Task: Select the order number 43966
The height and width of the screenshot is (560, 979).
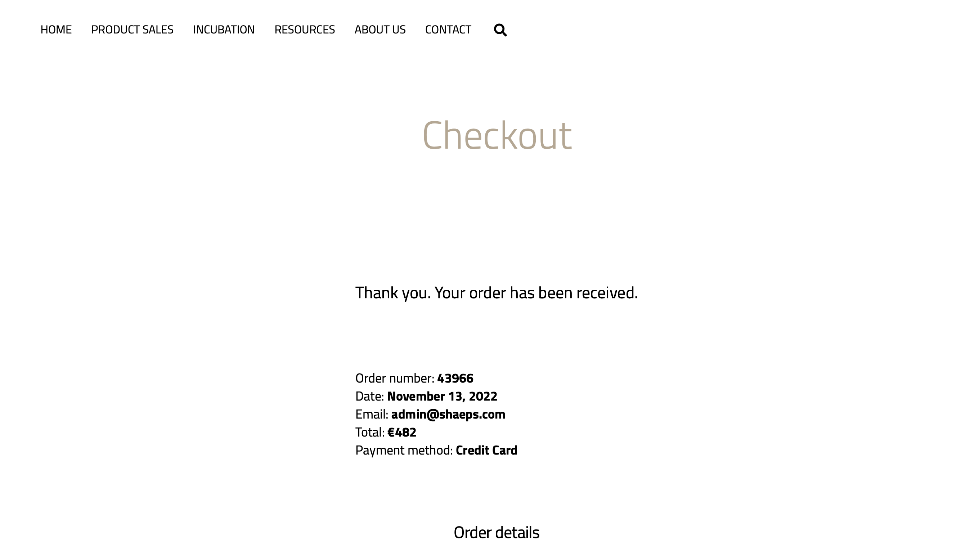Action: coord(455,379)
